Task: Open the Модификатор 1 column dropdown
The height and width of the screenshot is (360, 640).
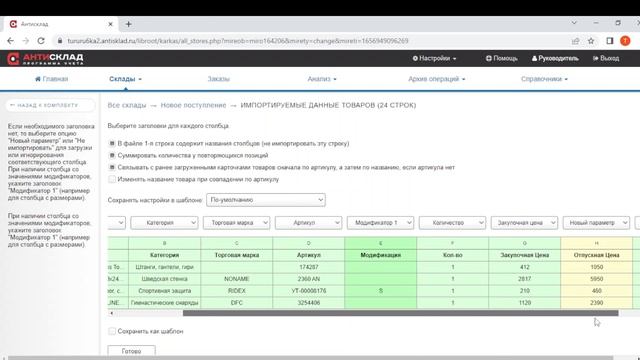Action: pyautogui.click(x=380, y=223)
